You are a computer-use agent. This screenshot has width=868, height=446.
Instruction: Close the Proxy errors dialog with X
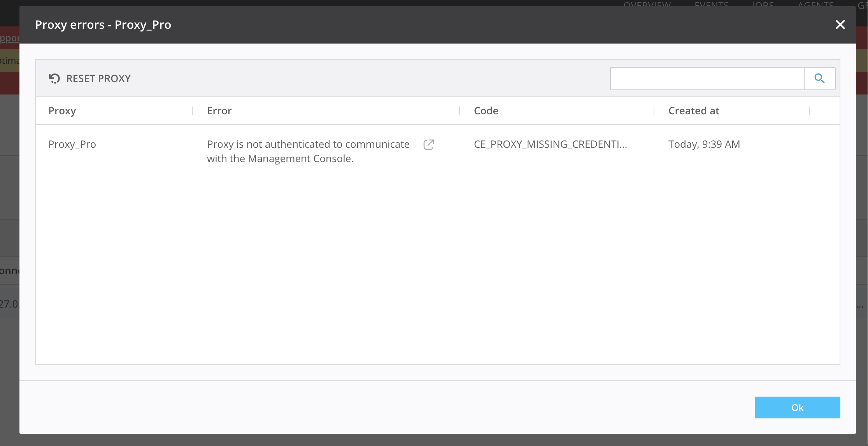pyautogui.click(x=840, y=25)
